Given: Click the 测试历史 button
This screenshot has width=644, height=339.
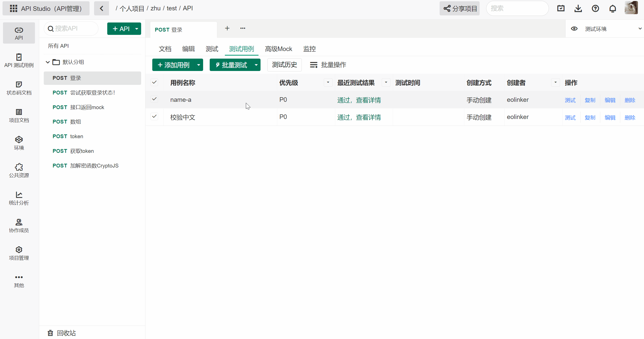Looking at the screenshot, I should [x=284, y=65].
